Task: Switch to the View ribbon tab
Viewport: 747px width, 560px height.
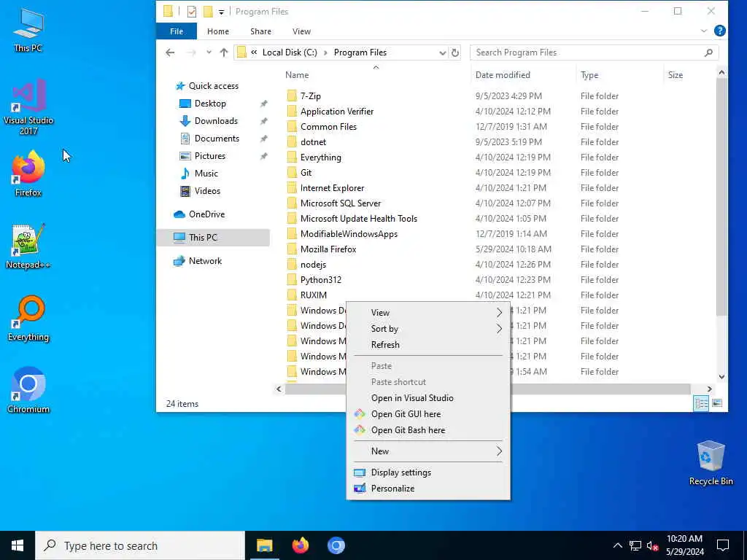Action: tap(301, 31)
